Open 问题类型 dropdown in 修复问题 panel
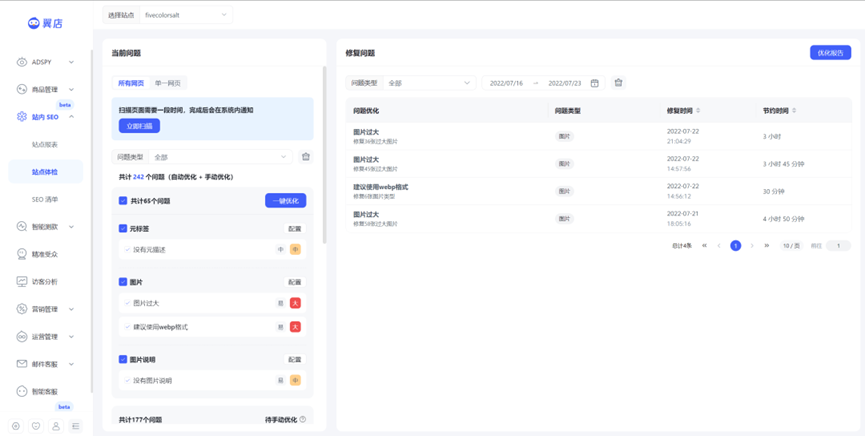This screenshot has width=865, height=436. 429,83
